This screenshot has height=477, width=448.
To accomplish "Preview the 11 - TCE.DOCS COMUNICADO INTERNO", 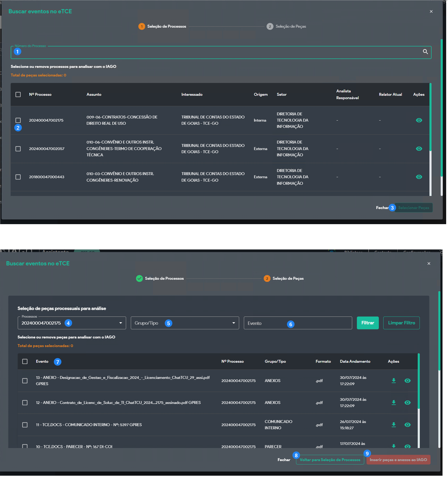I will pos(407,425).
